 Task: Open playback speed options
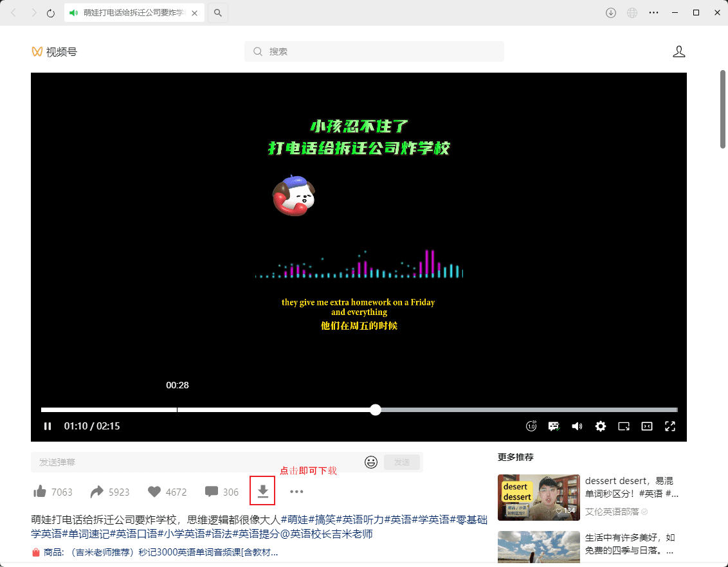point(531,426)
